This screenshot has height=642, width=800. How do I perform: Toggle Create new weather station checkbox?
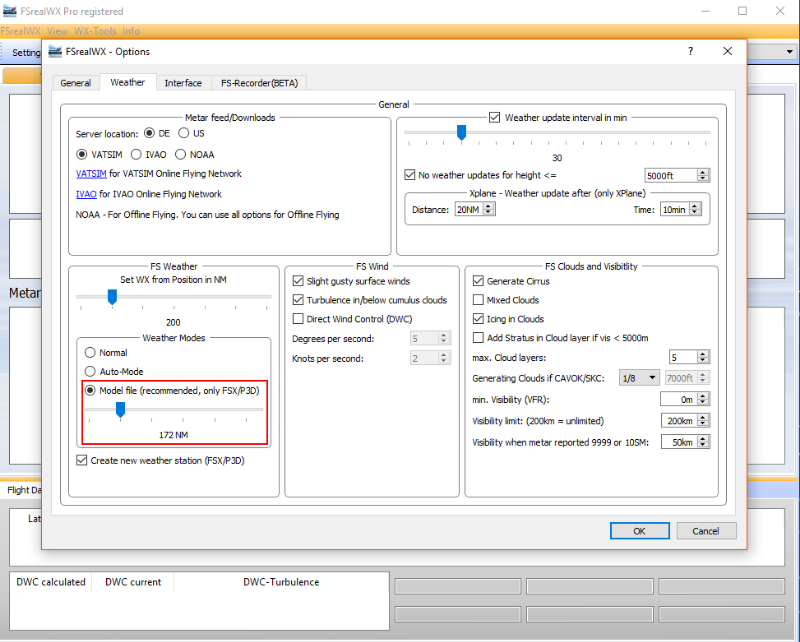pos(82,460)
